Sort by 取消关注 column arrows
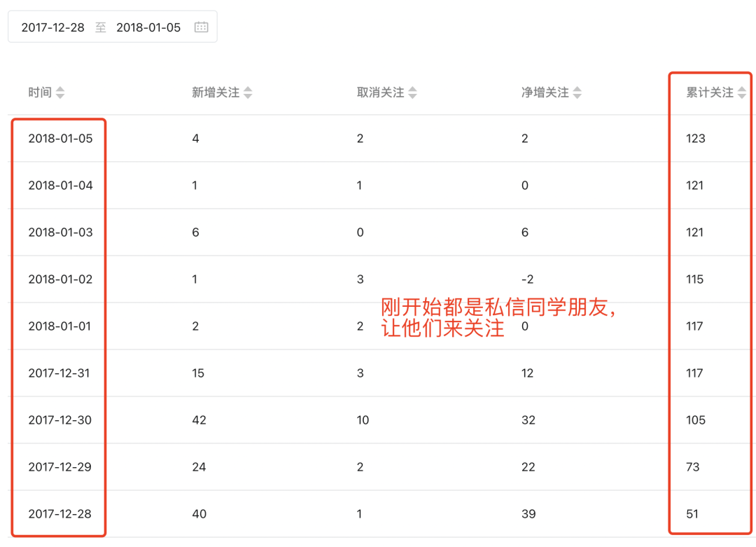This screenshot has width=756, height=547. click(412, 92)
